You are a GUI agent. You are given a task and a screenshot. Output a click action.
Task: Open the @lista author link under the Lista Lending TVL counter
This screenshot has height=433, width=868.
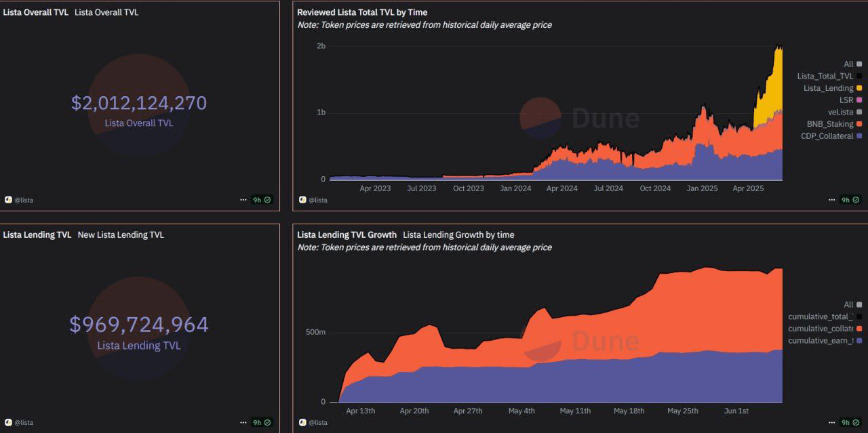coord(24,422)
